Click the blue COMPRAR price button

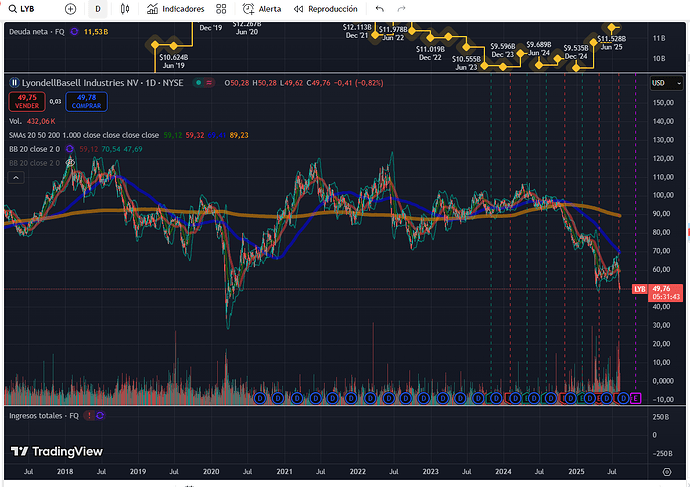pyautogui.click(x=86, y=102)
